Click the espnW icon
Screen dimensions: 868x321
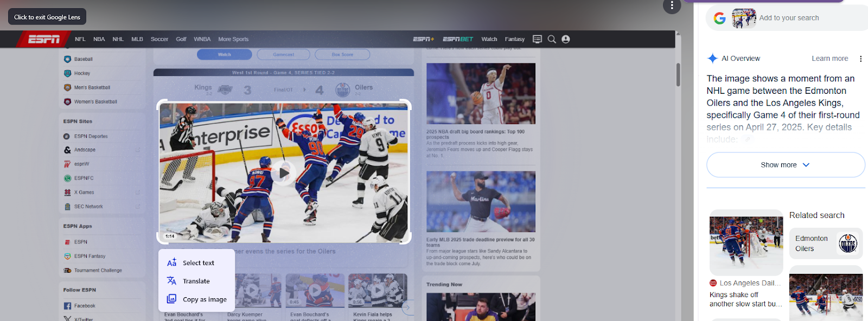tap(67, 164)
